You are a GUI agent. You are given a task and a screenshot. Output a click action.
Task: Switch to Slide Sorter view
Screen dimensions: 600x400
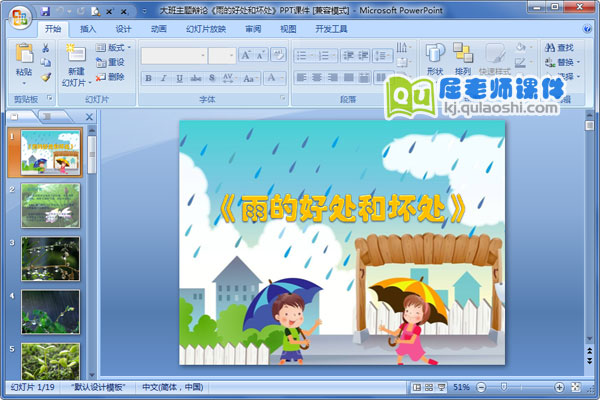[429, 388]
